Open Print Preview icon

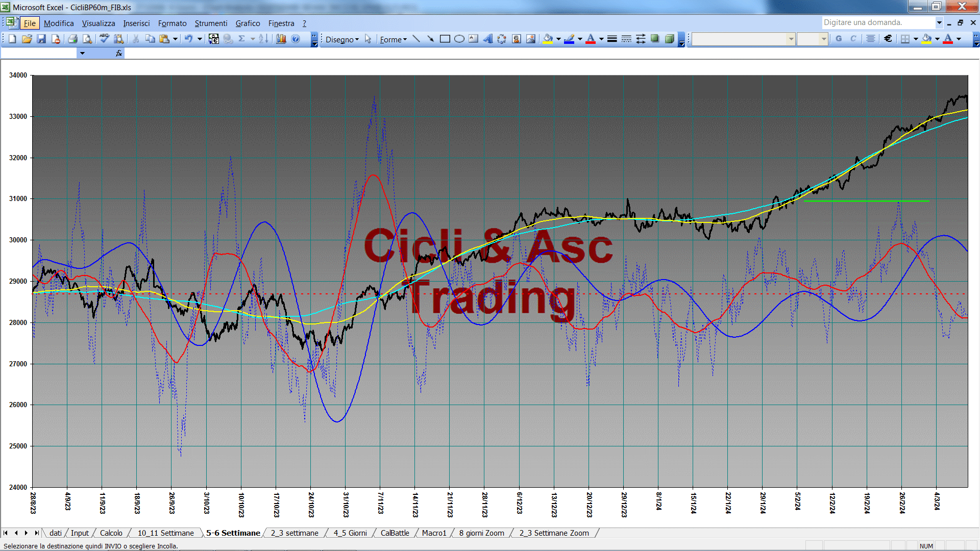[87, 39]
